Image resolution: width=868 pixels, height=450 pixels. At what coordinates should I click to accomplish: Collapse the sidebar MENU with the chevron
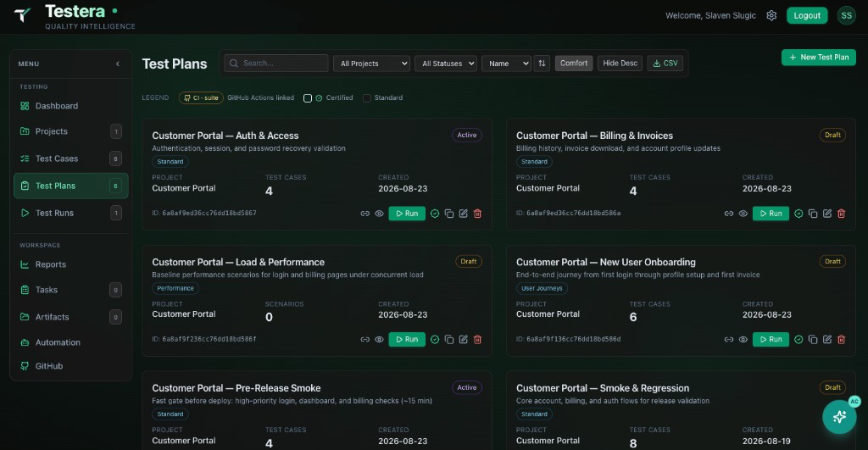[117, 64]
